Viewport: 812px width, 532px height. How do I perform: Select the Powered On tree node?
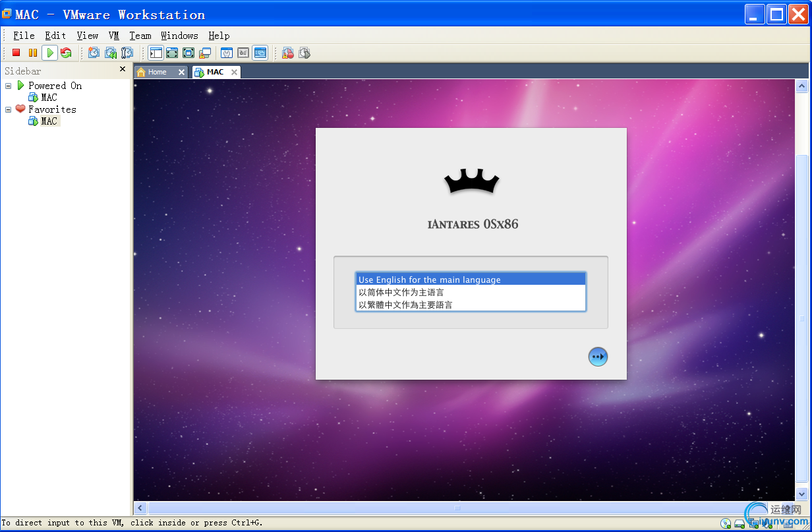(55, 86)
